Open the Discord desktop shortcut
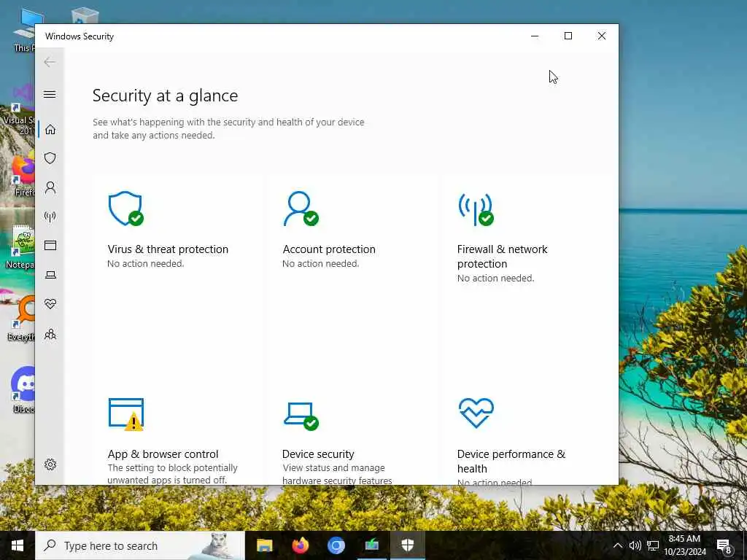 [23, 389]
